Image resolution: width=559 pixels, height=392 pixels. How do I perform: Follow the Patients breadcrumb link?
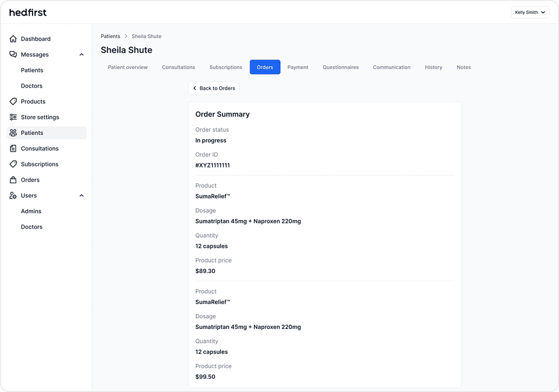pos(110,37)
